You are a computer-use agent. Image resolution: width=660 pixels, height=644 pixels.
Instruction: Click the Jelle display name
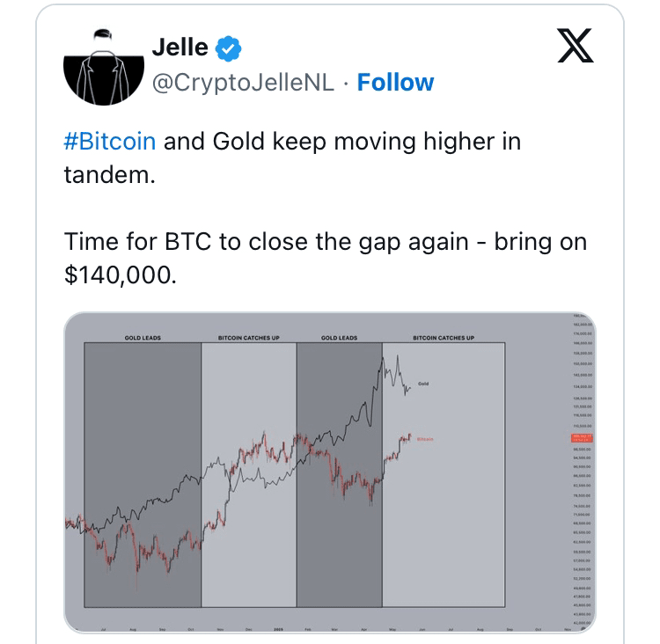tap(180, 48)
